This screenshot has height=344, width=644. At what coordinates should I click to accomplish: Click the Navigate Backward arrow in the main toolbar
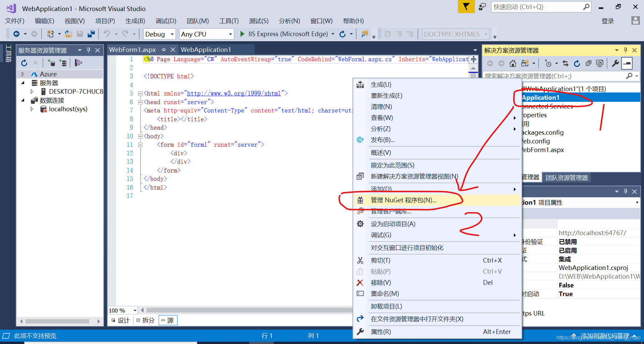[x=16, y=34]
